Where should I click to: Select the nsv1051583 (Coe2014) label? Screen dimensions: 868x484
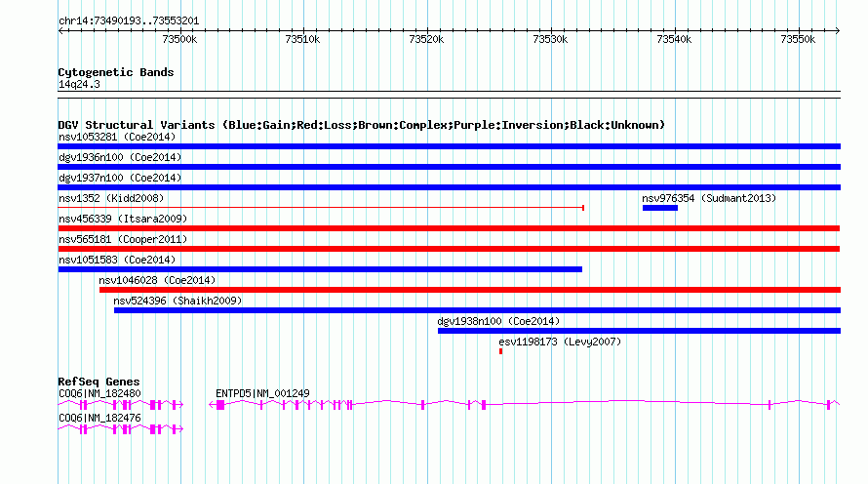(117, 260)
